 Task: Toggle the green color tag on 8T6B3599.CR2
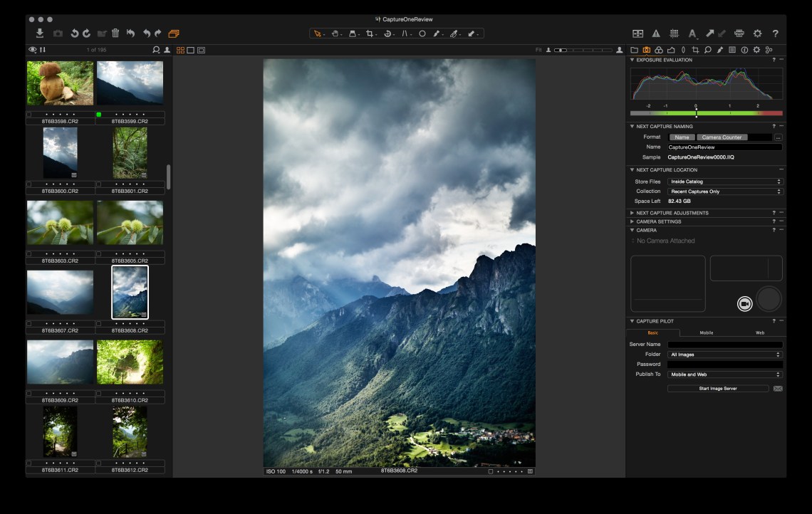[99, 114]
